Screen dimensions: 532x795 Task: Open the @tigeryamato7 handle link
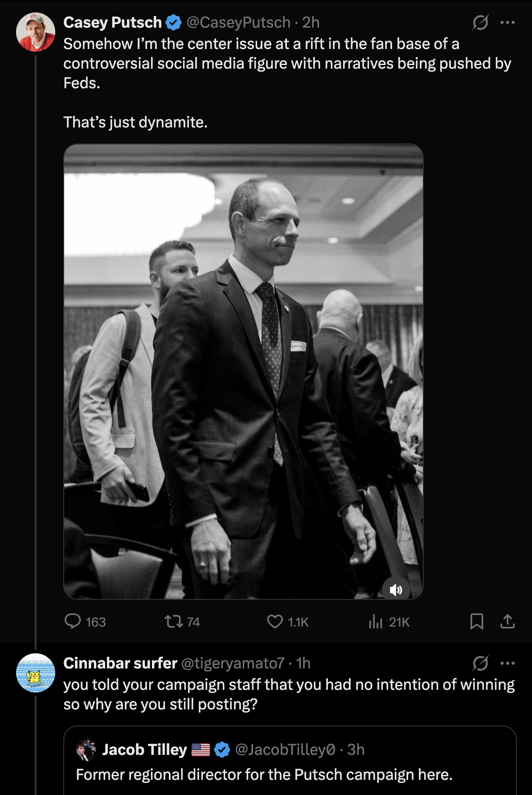coord(233,663)
